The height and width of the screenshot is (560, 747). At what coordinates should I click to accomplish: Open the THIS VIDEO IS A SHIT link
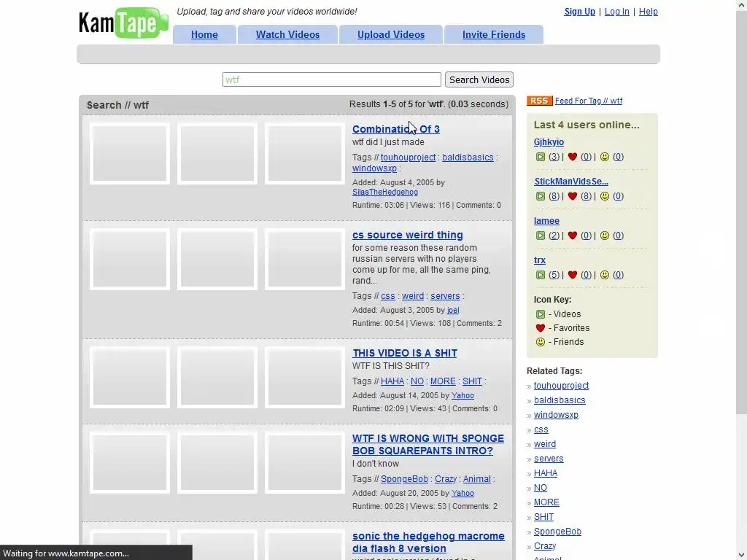405,354
